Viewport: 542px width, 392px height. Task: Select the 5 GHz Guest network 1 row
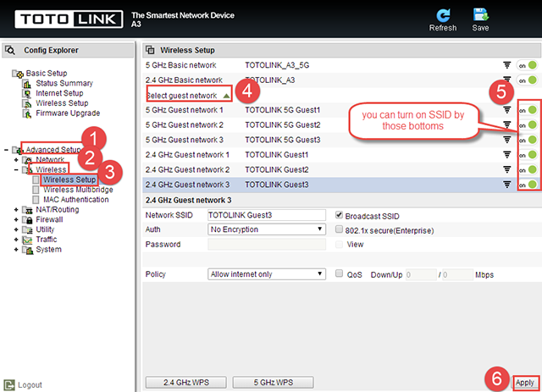coord(341,110)
